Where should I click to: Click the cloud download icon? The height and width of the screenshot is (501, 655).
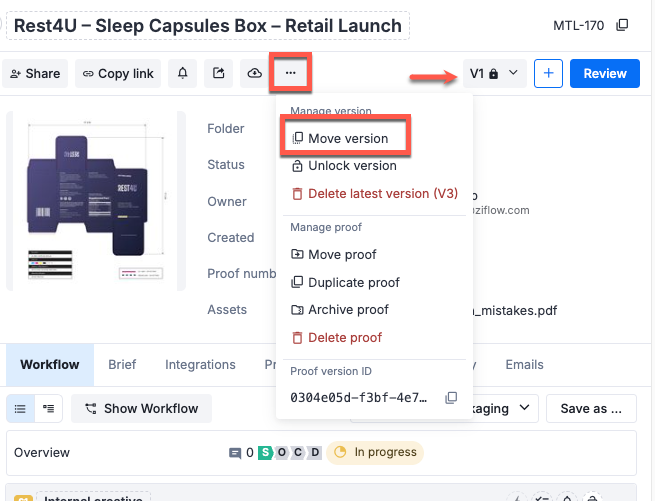pyautogui.click(x=254, y=74)
